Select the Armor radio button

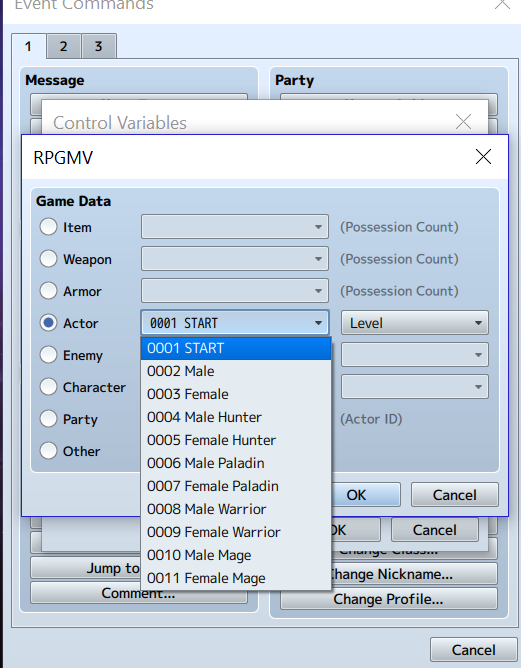[48, 291]
